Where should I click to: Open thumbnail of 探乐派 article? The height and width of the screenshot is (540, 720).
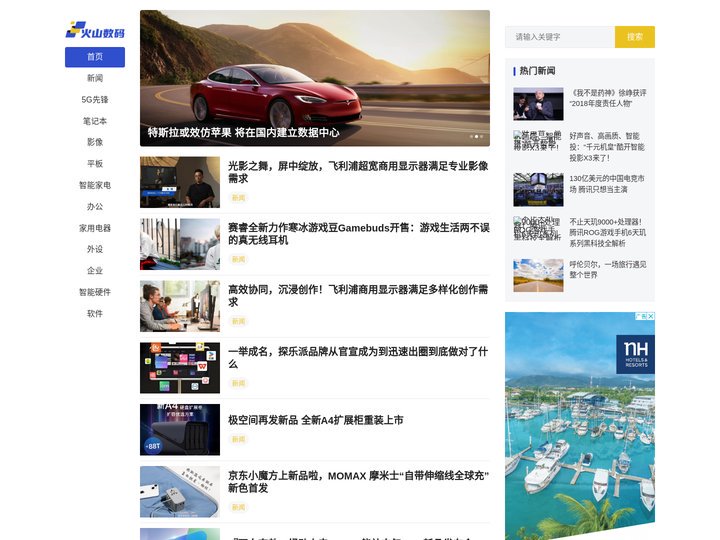coord(180,368)
